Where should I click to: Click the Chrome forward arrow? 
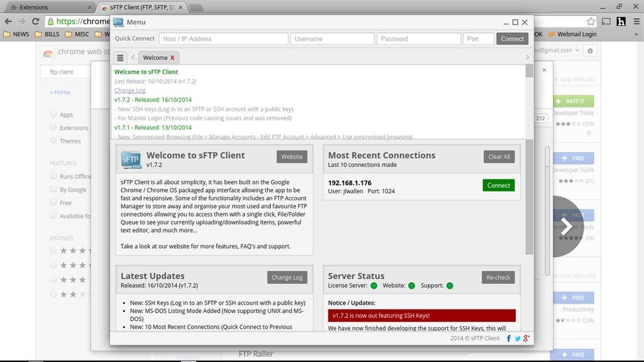click(22, 21)
